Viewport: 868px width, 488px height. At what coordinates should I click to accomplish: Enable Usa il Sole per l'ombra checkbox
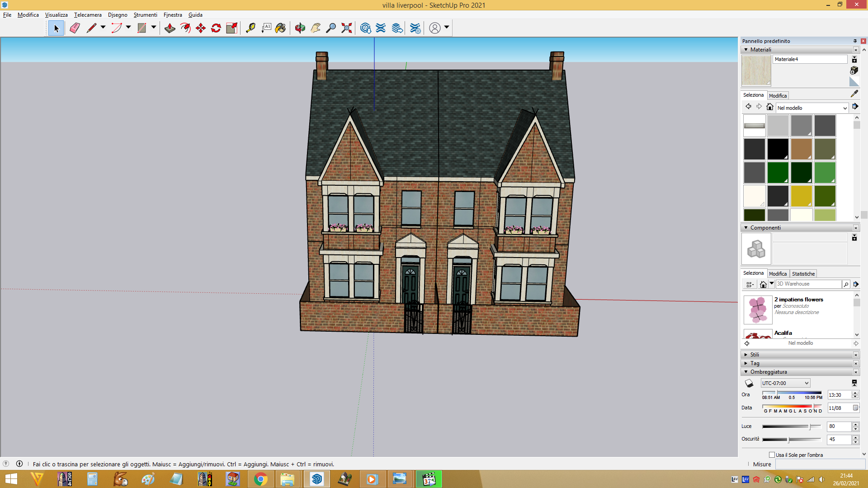point(772,455)
